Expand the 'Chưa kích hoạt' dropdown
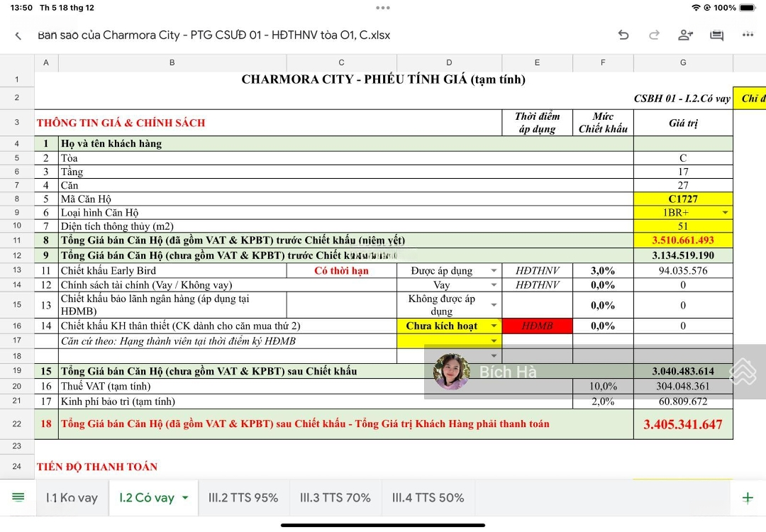Image resolution: width=766 pixels, height=532 pixels. pos(494,326)
